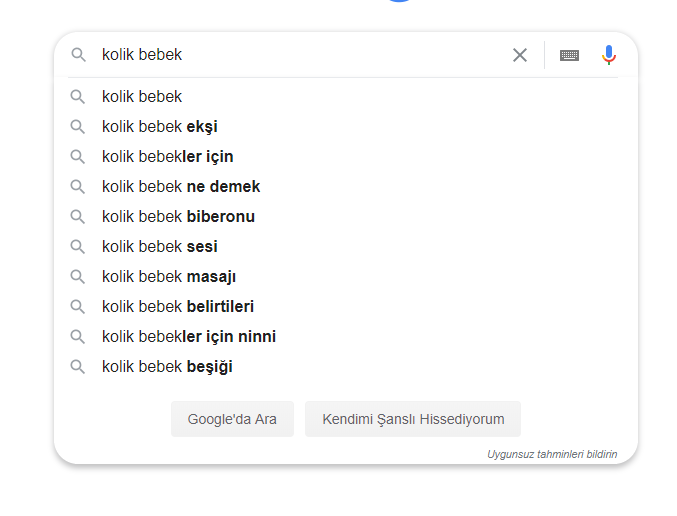The height and width of the screenshot is (516, 677).
Task: Clear the search box with the X icon
Action: (520, 55)
